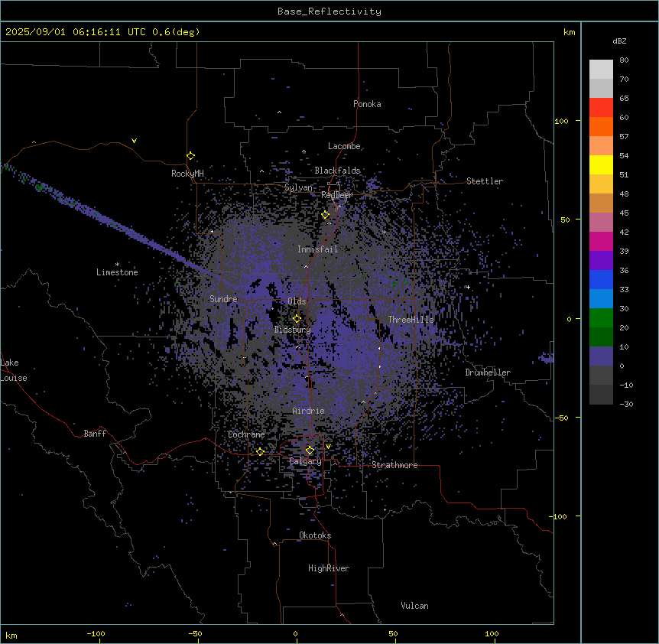The width and height of the screenshot is (659, 644).
Task: Click the 0 tick on the bottom axis
Action: (295, 633)
